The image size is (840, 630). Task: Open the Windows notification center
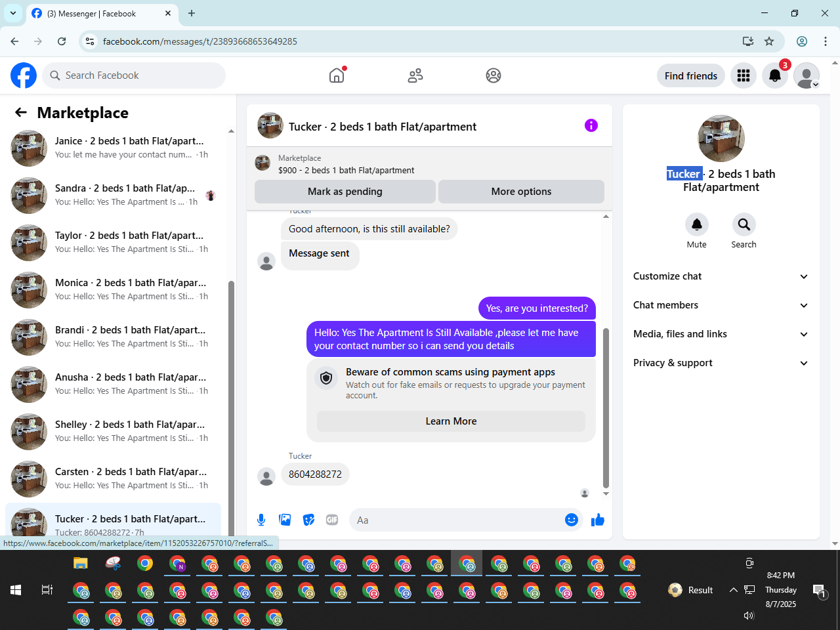coord(819,591)
